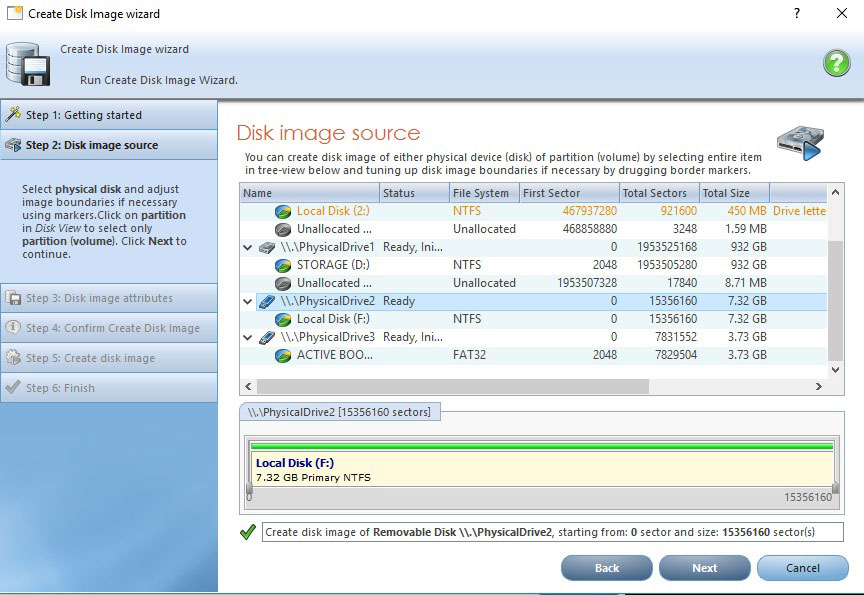Viewport: 864px width, 595px height.
Task: Click the Local Disk (F:) partition icon
Action: (x=284, y=318)
